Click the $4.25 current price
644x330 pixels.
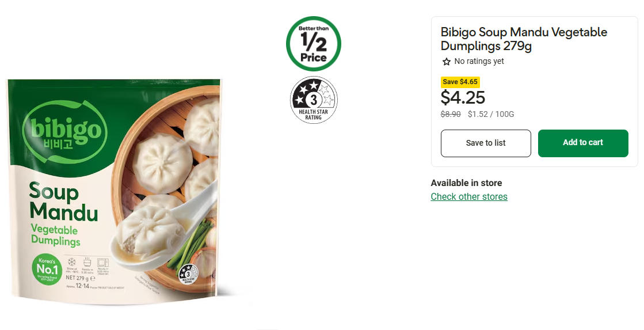[x=463, y=97]
